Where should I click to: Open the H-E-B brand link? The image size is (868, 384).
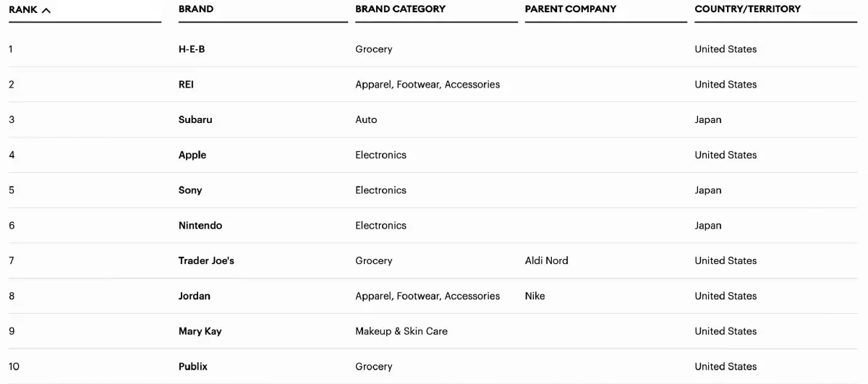point(192,49)
